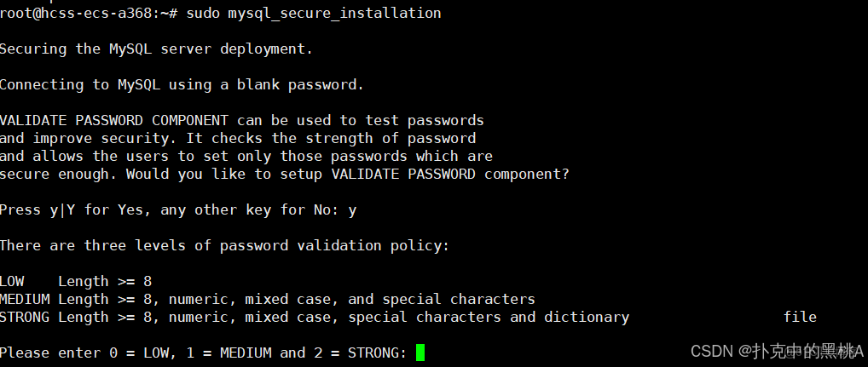868x367 pixels.
Task: Click the typed "y" answer after "for No:"
Action: point(352,209)
